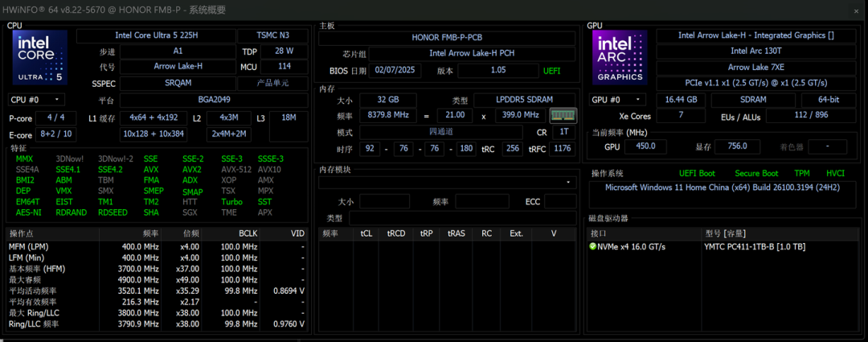Expand the memory module selection dropdown
Image resolution: width=868 pixels, height=342 pixels.
pos(448,183)
